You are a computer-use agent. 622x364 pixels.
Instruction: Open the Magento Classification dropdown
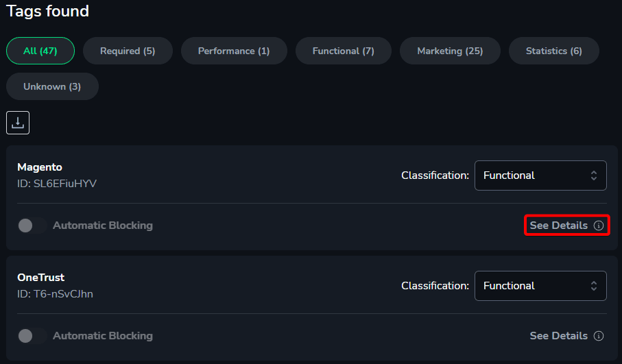point(540,175)
